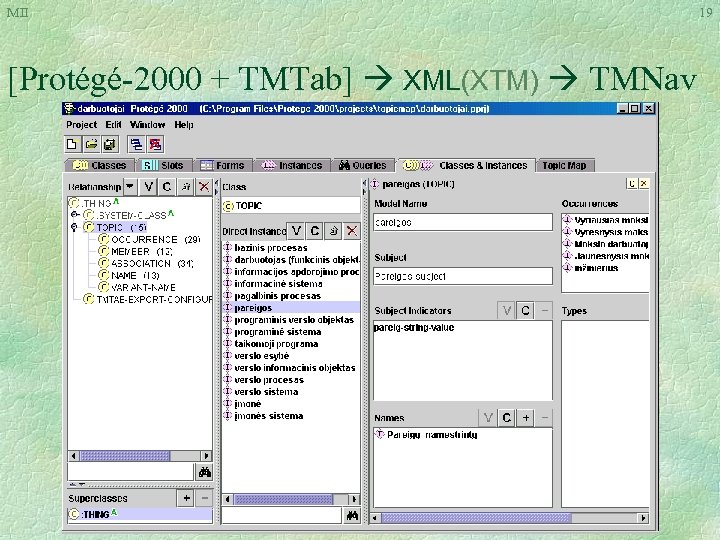720x540 pixels.
Task: Click class tree horizontal scrollbar
Action: point(140,456)
